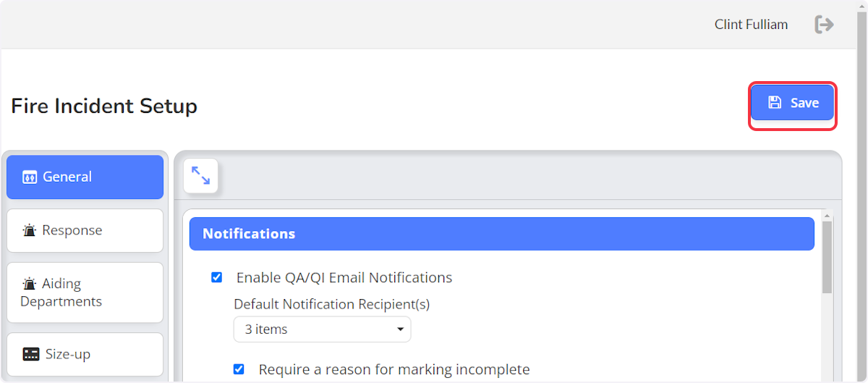Screen dimensions: 868x383
Task: Click the siren icon beside Response
Action: point(30,231)
